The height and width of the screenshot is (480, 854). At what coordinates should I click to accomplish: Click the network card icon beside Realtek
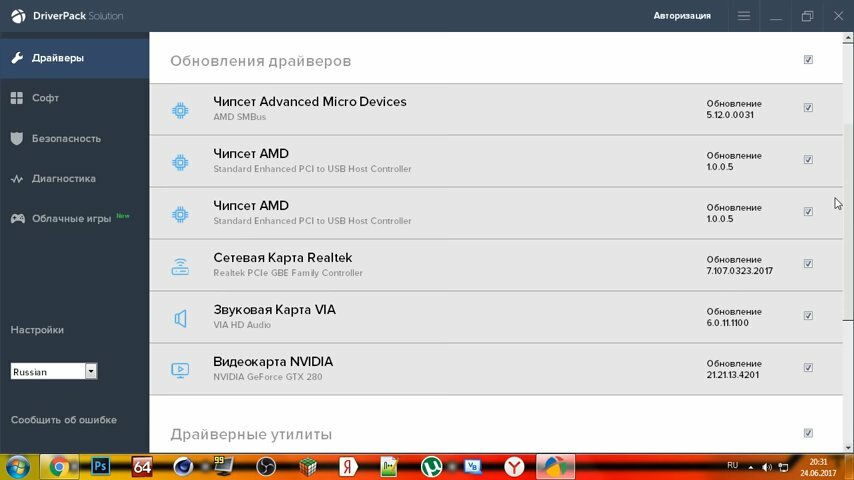180,266
